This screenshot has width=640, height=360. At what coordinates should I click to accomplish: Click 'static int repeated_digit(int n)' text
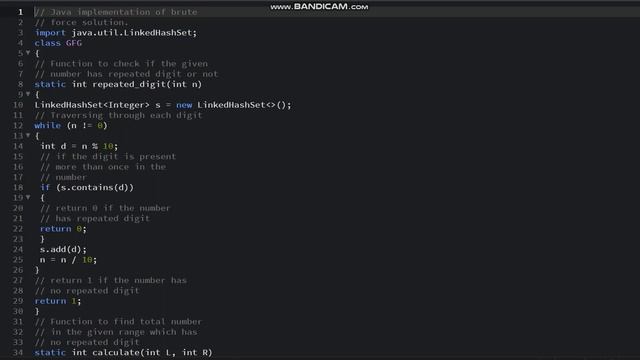(118, 84)
